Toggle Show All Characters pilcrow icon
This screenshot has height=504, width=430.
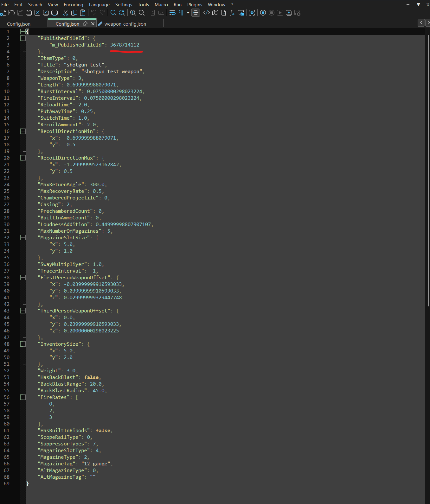(181, 13)
